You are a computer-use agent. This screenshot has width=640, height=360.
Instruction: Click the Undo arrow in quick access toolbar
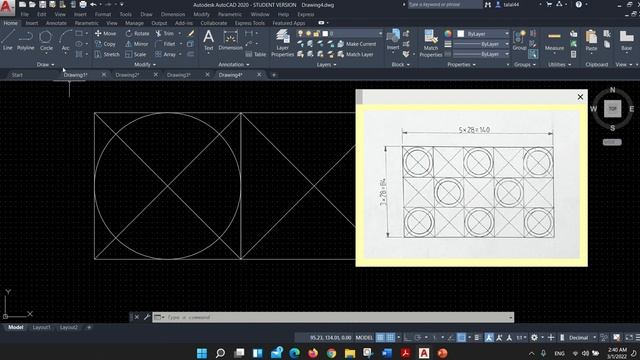click(x=93, y=4)
